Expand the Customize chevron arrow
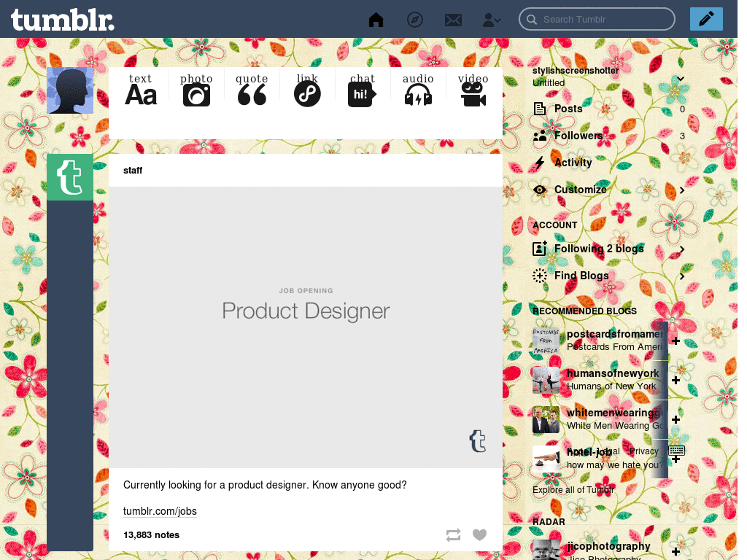The height and width of the screenshot is (560, 747). coord(682,190)
